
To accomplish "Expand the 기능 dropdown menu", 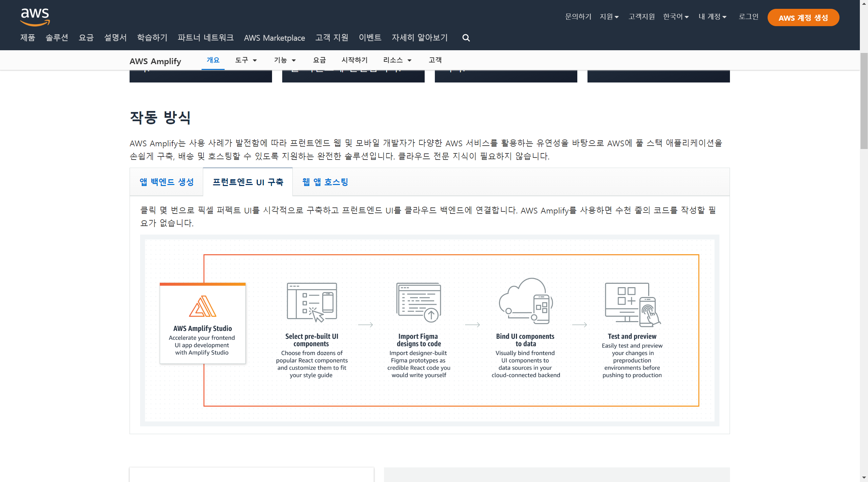I will point(285,60).
